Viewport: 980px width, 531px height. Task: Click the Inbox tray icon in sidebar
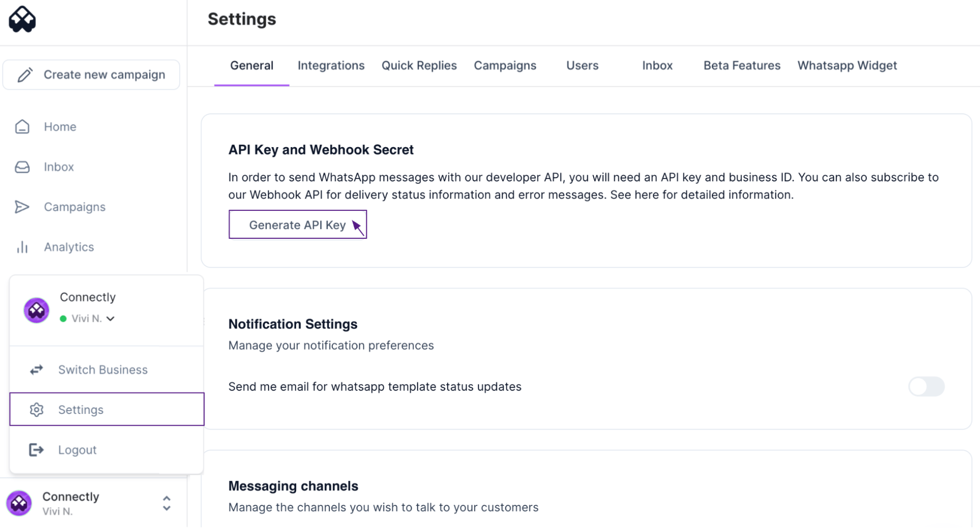pos(22,167)
